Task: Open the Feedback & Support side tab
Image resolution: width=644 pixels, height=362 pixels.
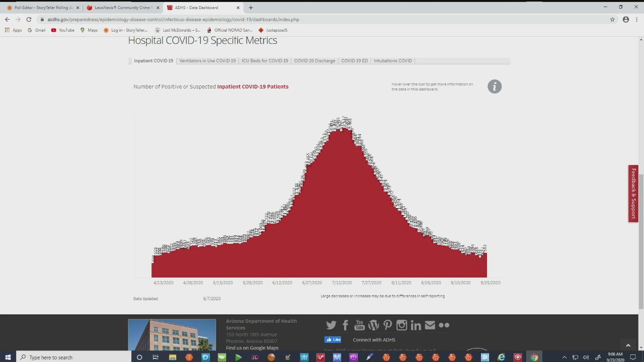Action: [633, 194]
